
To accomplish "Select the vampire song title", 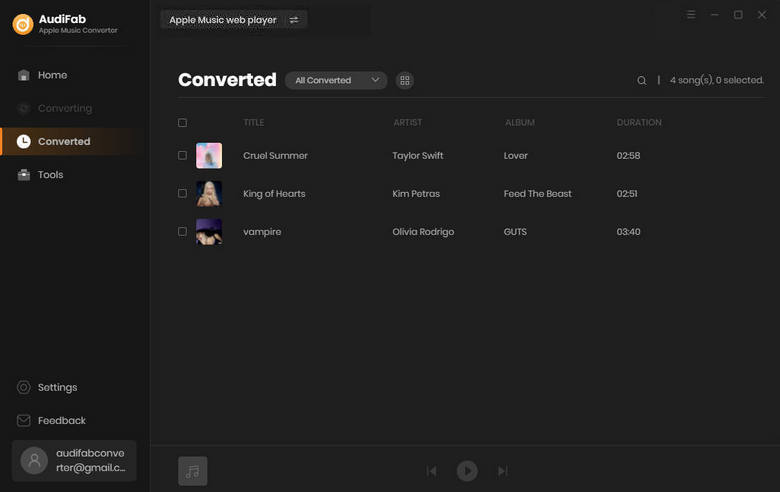I will click(x=262, y=232).
